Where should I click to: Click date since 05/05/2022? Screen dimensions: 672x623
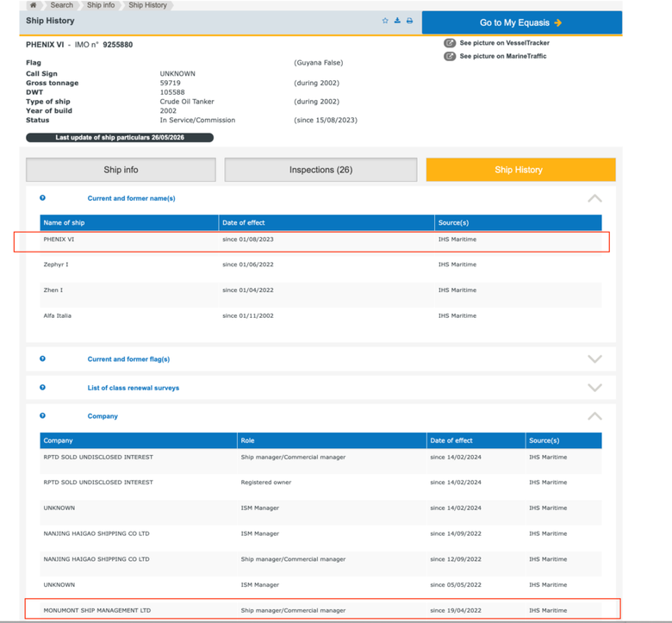(456, 584)
